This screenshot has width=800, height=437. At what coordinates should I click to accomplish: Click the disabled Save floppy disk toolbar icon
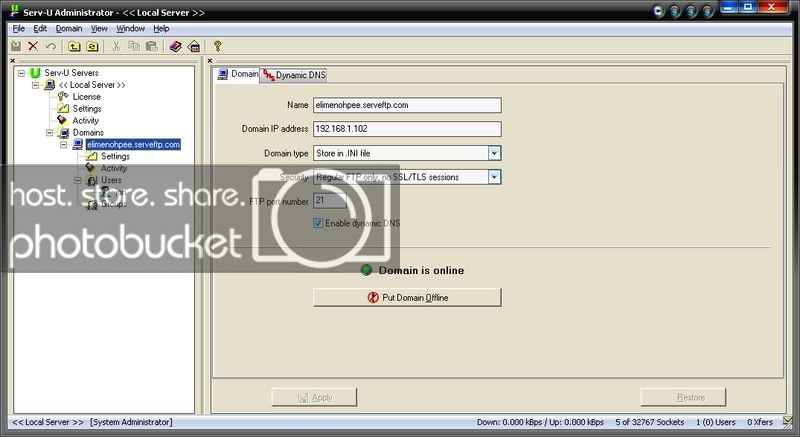pos(16,46)
